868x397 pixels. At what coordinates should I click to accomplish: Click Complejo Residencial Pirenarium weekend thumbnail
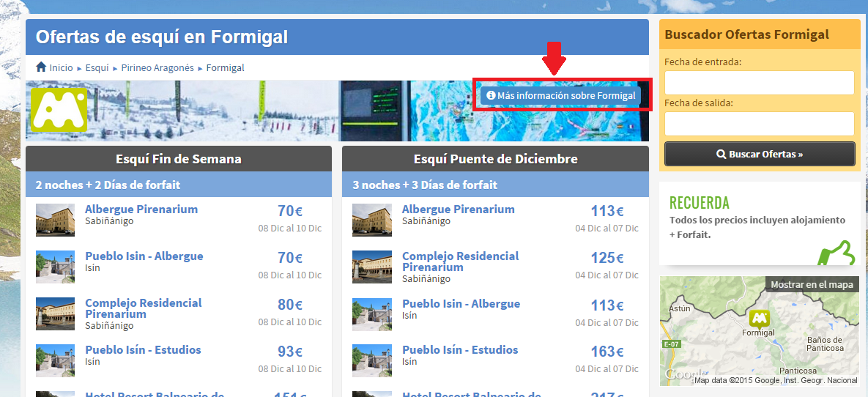pyautogui.click(x=56, y=314)
